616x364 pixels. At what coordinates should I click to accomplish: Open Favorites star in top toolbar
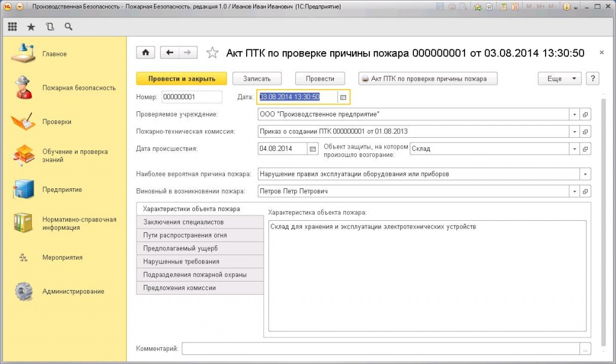[31, 27]
